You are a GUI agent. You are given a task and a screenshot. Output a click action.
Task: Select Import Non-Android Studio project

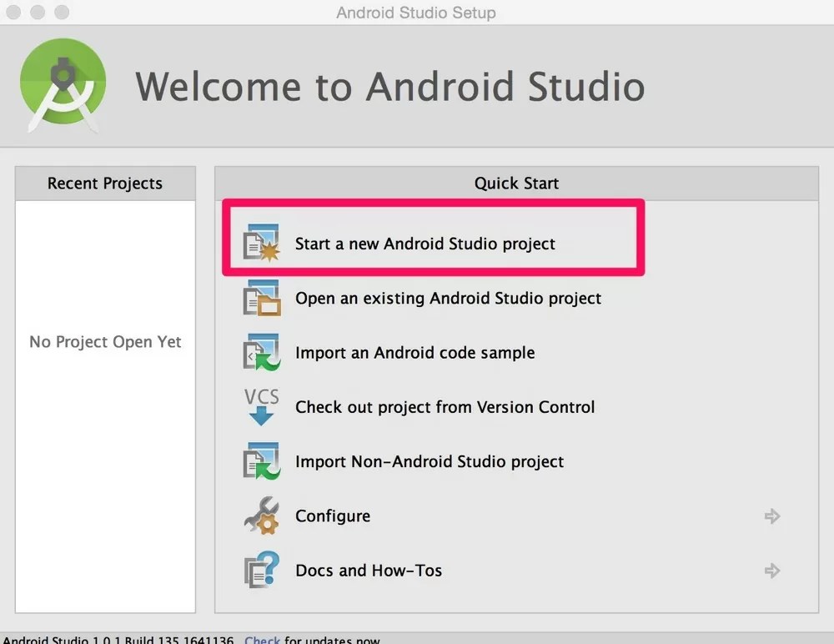click(x=430, y=461)
